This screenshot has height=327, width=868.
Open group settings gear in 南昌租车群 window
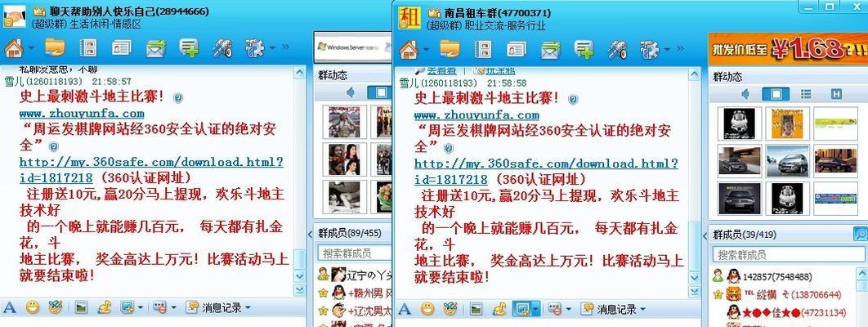click(651, 49)
